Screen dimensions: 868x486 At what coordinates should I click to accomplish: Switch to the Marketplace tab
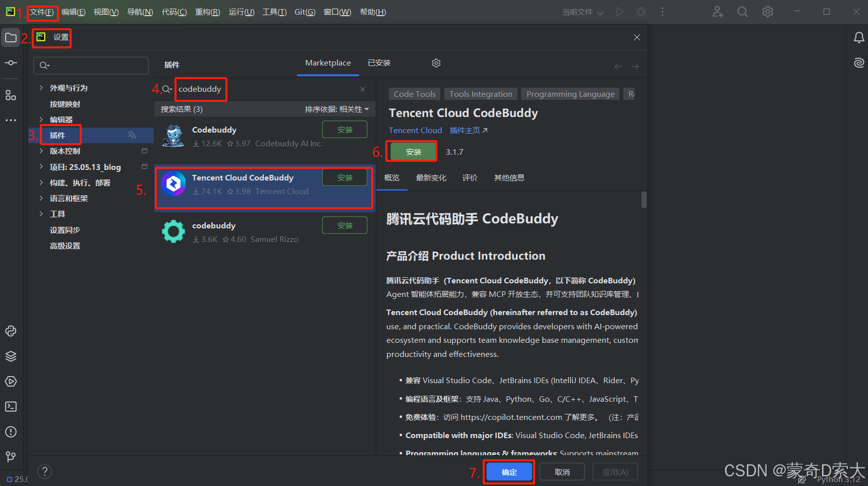click(328, 63)
